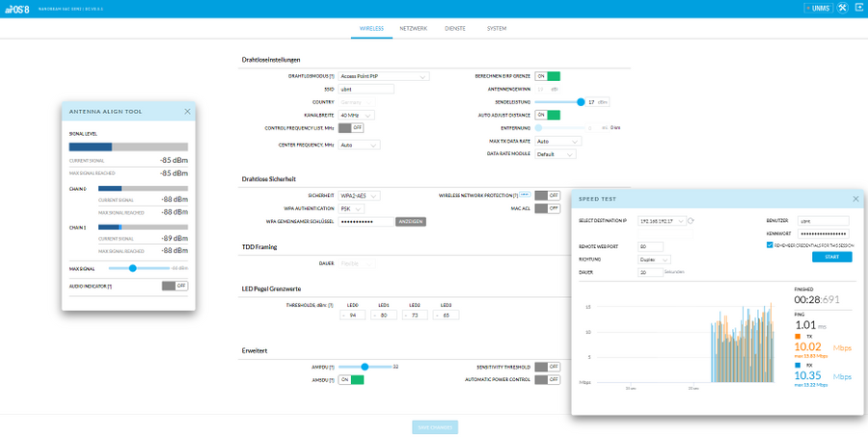Close the Antenna Align Tool panel
Viewport: 868px width, 437px height.
[187, 111]
